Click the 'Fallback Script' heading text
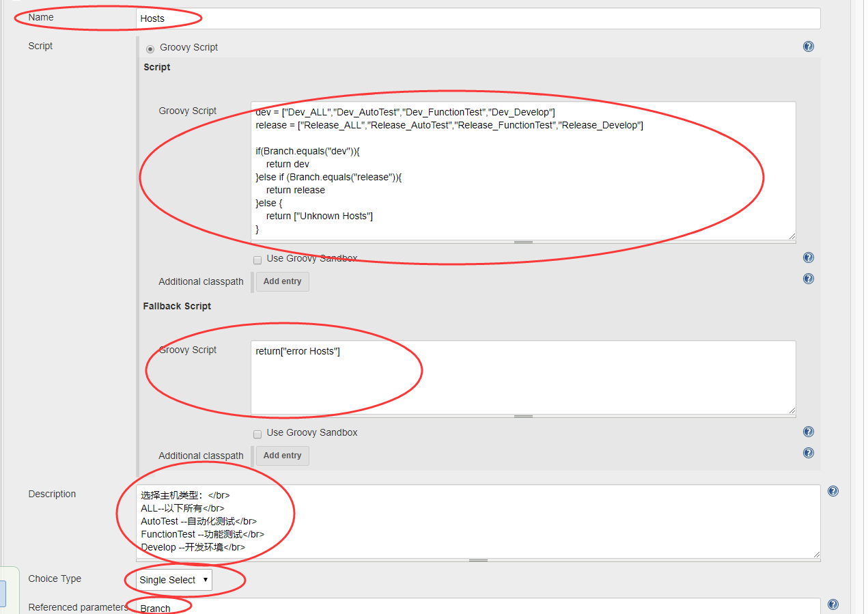This screenshot has width=868, height=614. coord(177,306)
